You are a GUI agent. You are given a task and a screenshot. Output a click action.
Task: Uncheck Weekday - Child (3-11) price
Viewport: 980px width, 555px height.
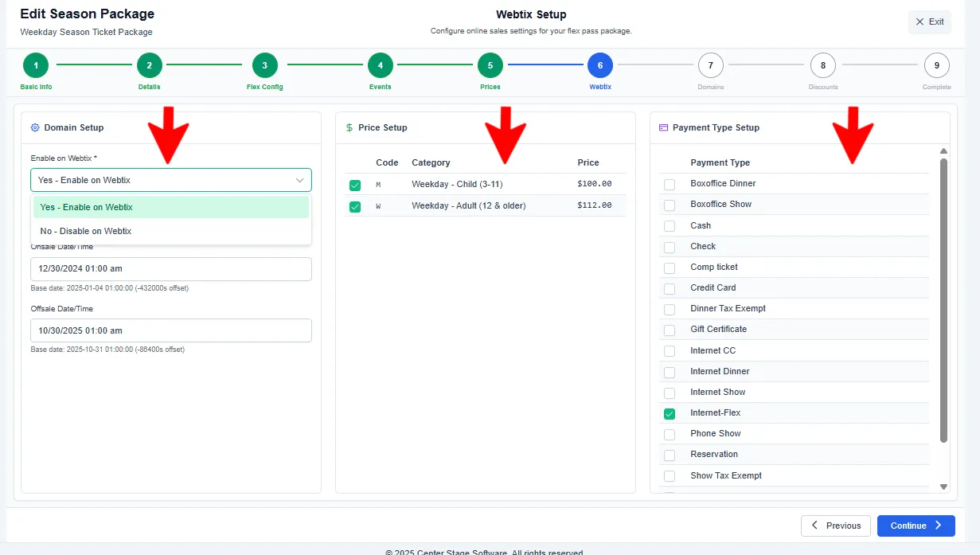click(x=355, y=185)
